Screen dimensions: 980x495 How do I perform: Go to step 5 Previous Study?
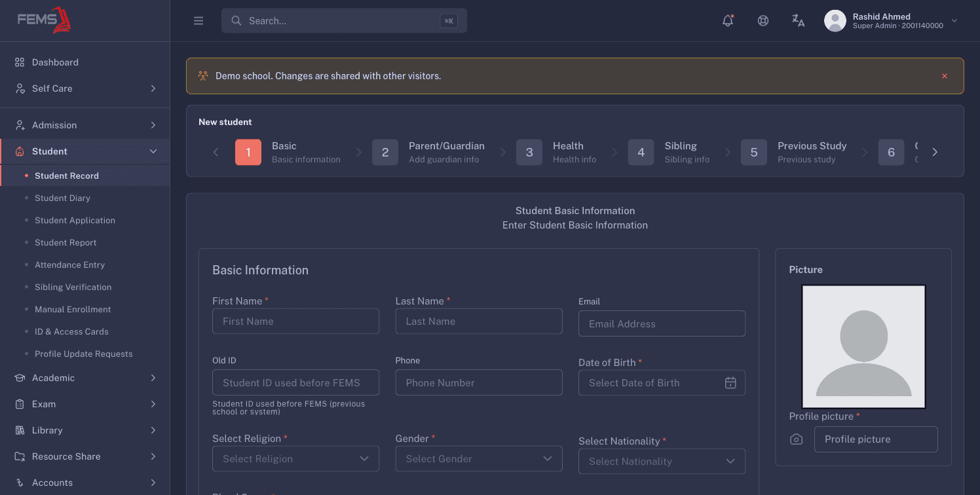point(794,152)
